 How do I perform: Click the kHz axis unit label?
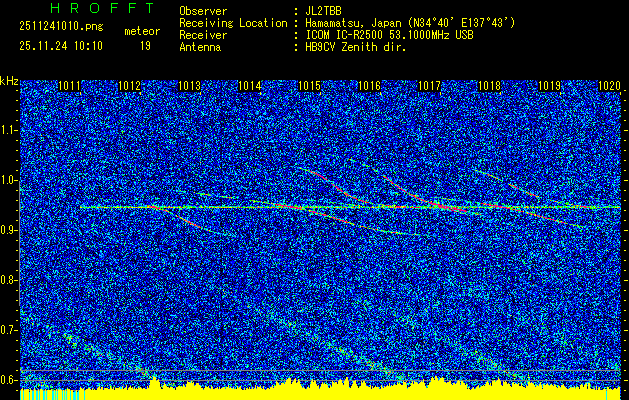pos(9,80)
